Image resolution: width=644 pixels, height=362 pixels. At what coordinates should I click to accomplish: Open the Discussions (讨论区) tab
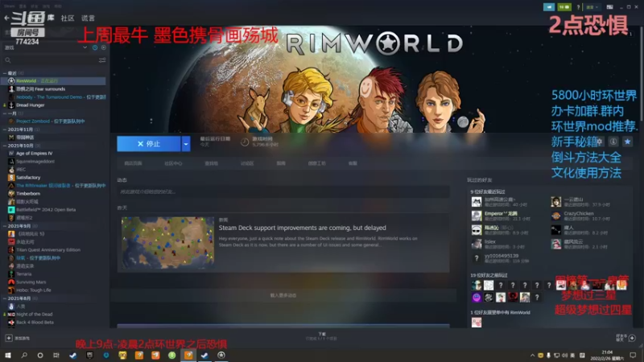point(247,163)
